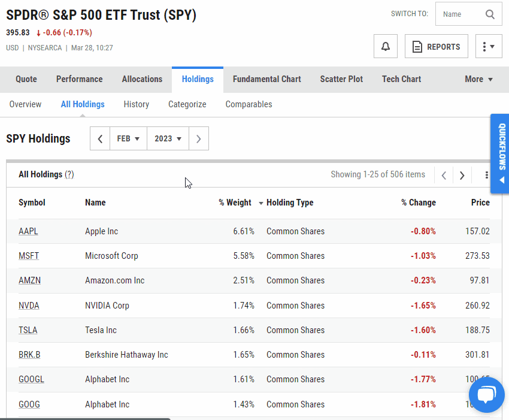Image resolution: width=509 pixels, height=420 pixels.
Task: Go to next page of holdings
Action: (462, 176)
